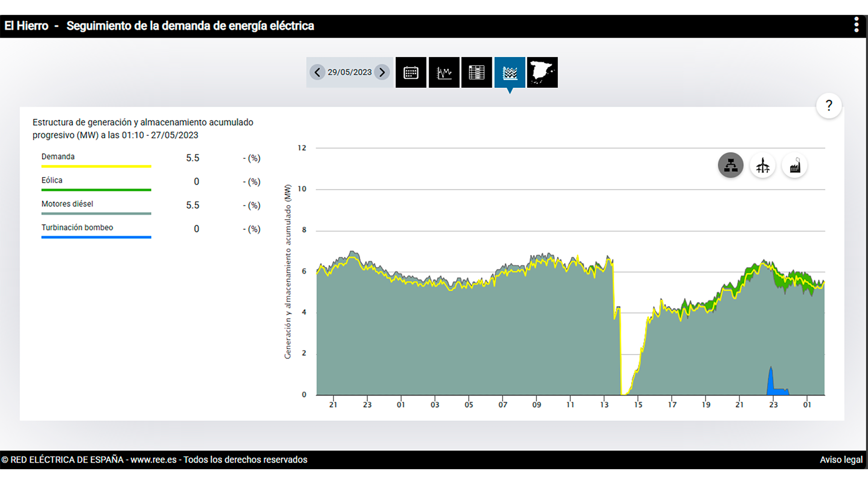
Task: Select the stacked generation structure chart icon
Action: 509,72
